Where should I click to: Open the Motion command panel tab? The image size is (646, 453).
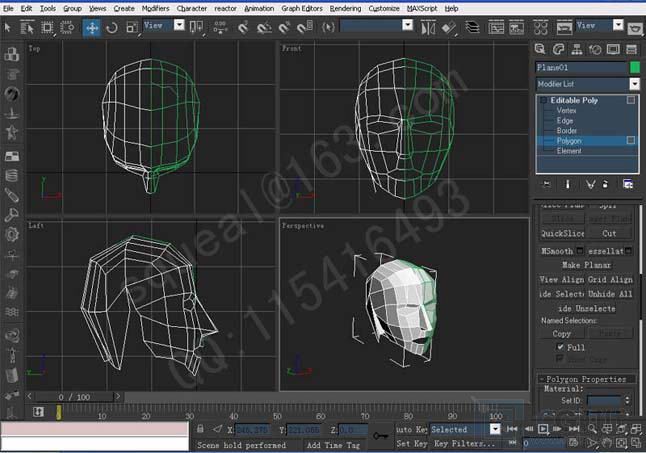click(595, 49)
